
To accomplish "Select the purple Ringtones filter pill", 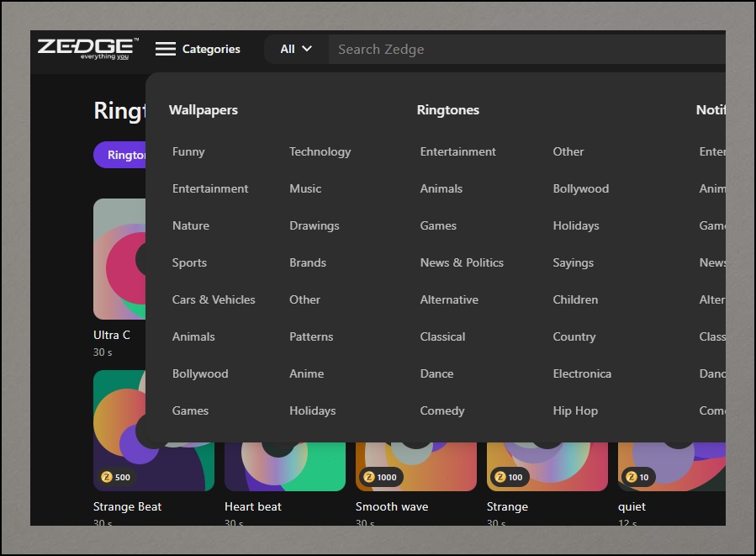I will coord(119,155).
